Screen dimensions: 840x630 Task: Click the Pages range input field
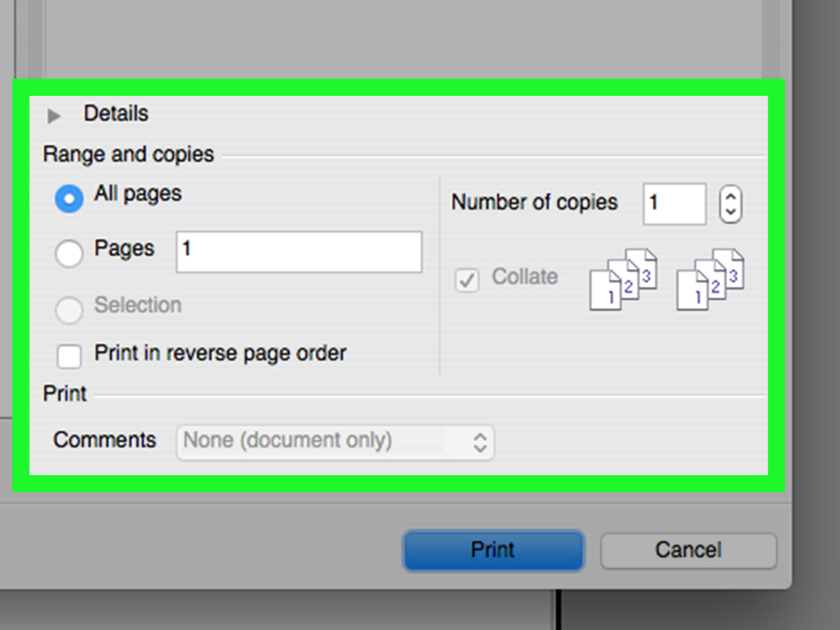pos(298,252)
